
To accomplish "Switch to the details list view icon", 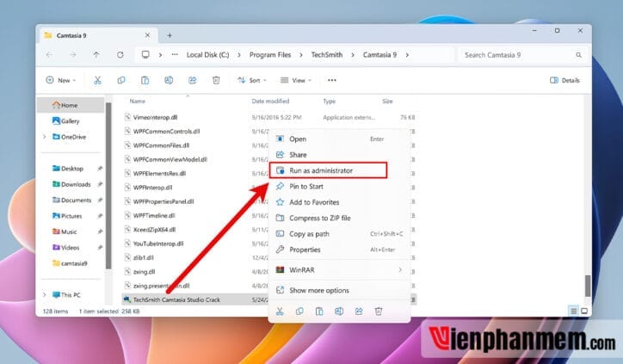I will point(573,312).
